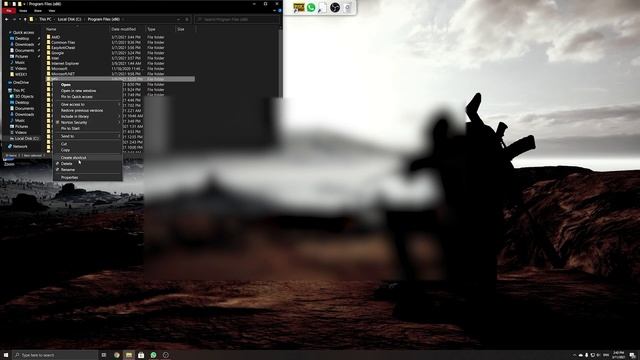Click Open in the context menu
640x360 pixels.
click(66, 85)
